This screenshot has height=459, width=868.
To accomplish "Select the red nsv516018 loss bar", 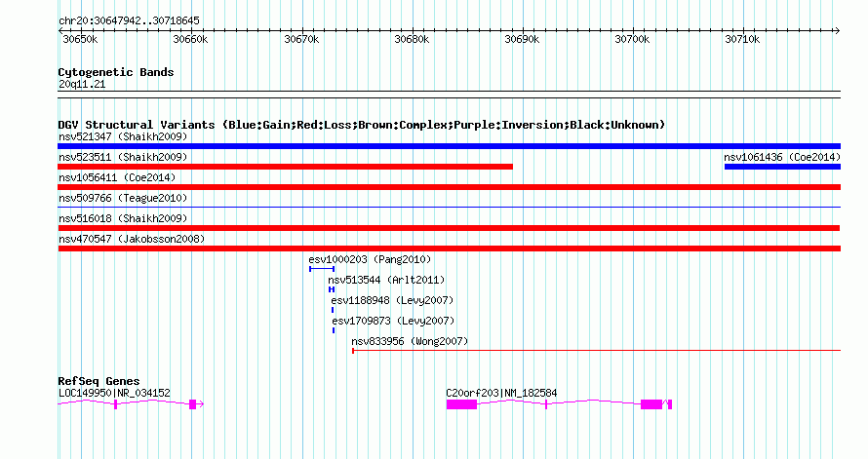I will [449, 228].
